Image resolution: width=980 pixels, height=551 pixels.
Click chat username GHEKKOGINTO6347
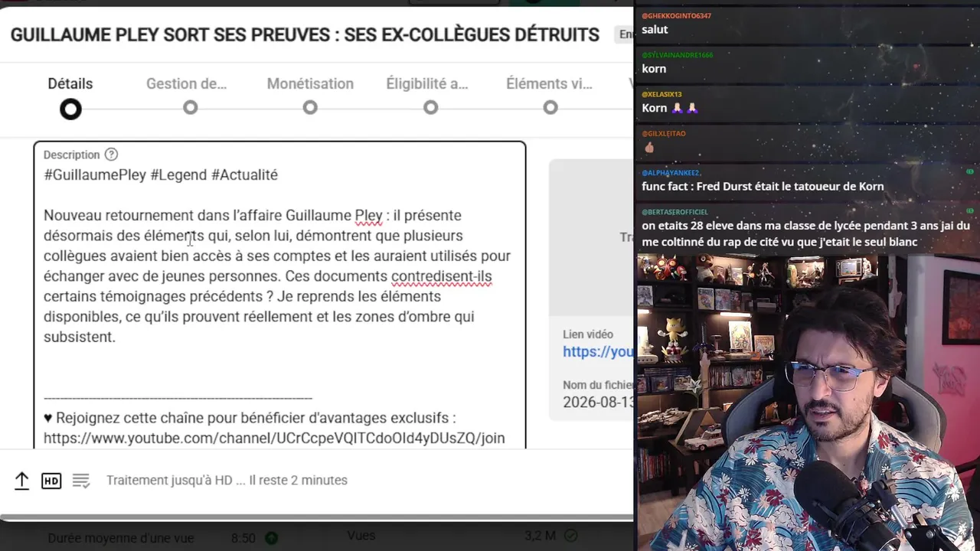coord(676,16)
